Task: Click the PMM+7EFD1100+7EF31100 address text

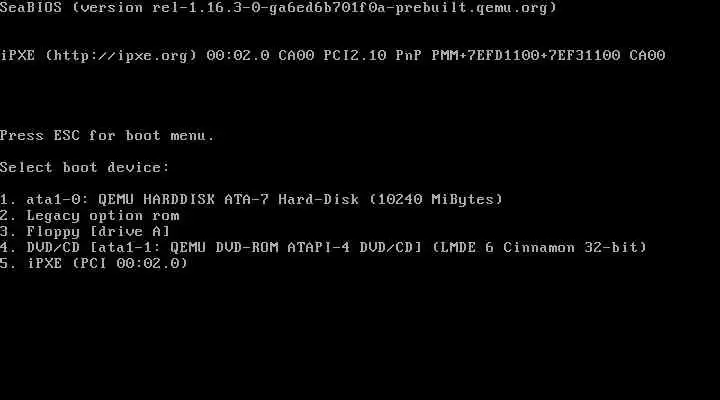Action: tap(526, 56)
